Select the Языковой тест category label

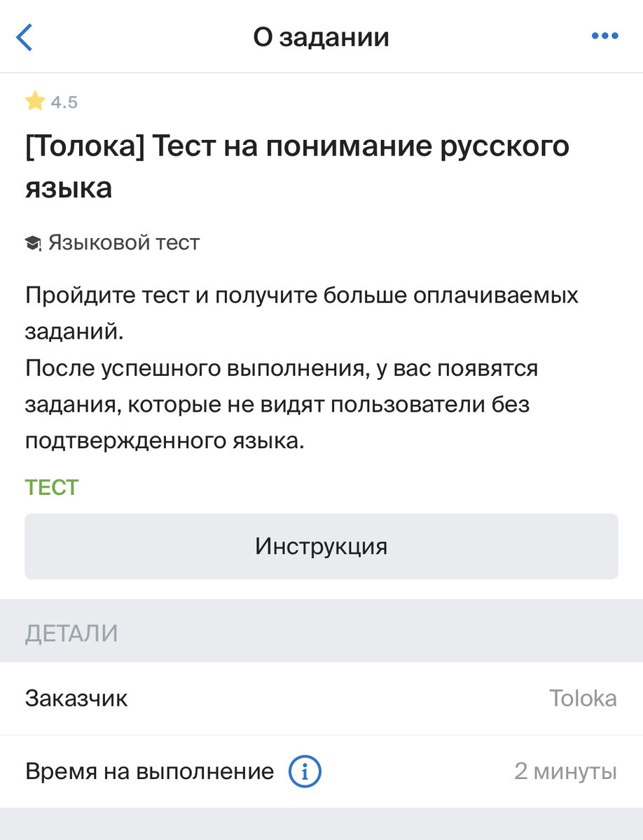(123, 241)
